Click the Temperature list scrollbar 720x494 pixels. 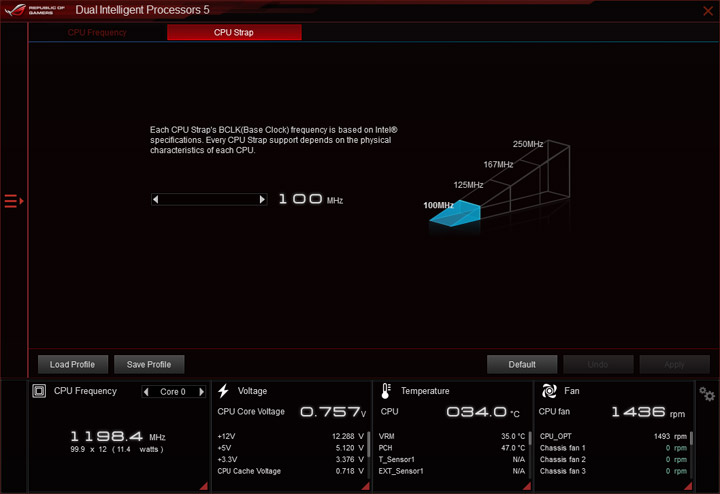click(x=530, y=438)
